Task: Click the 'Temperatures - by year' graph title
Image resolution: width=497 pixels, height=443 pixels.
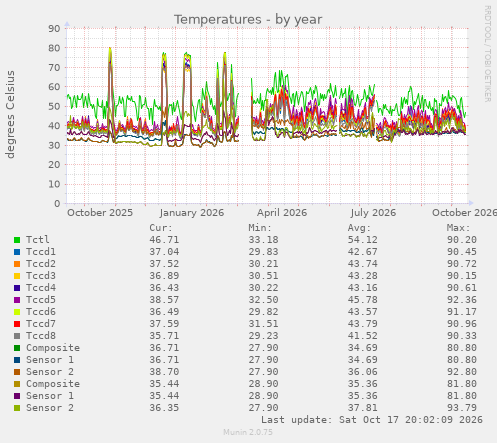Action: [x=248, y=19]
